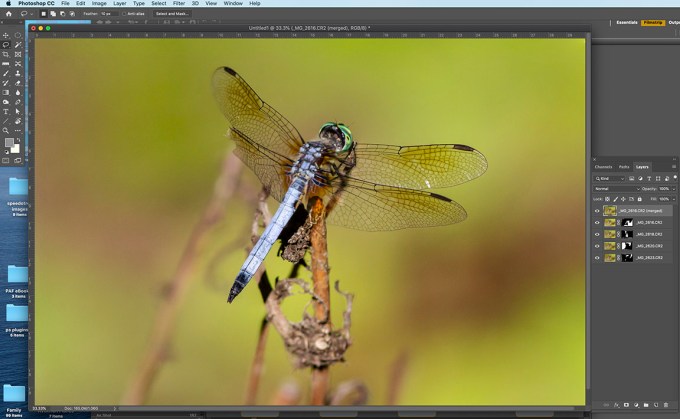Select the Blur tool

(18, 92)
